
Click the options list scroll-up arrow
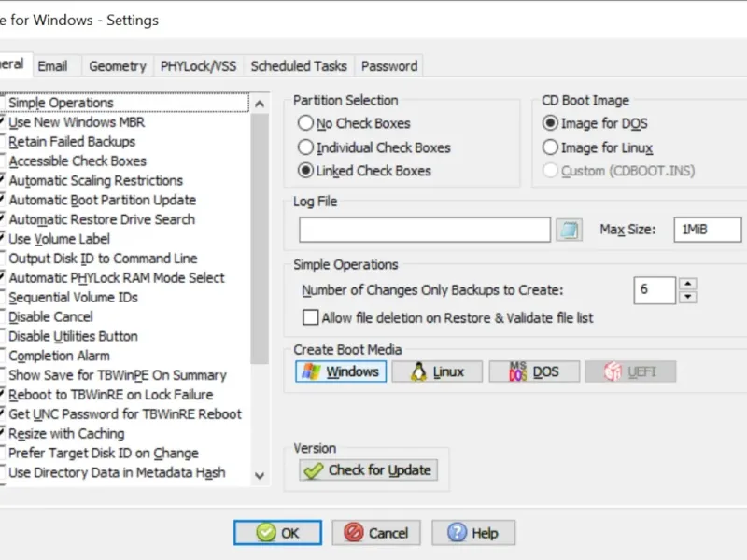[x=260, y=104]
